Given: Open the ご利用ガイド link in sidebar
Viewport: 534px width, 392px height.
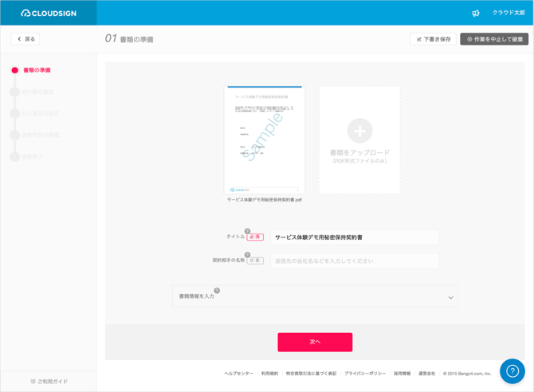Looking at the screenshot, I should pyautogui.click(x=49, y=382).
